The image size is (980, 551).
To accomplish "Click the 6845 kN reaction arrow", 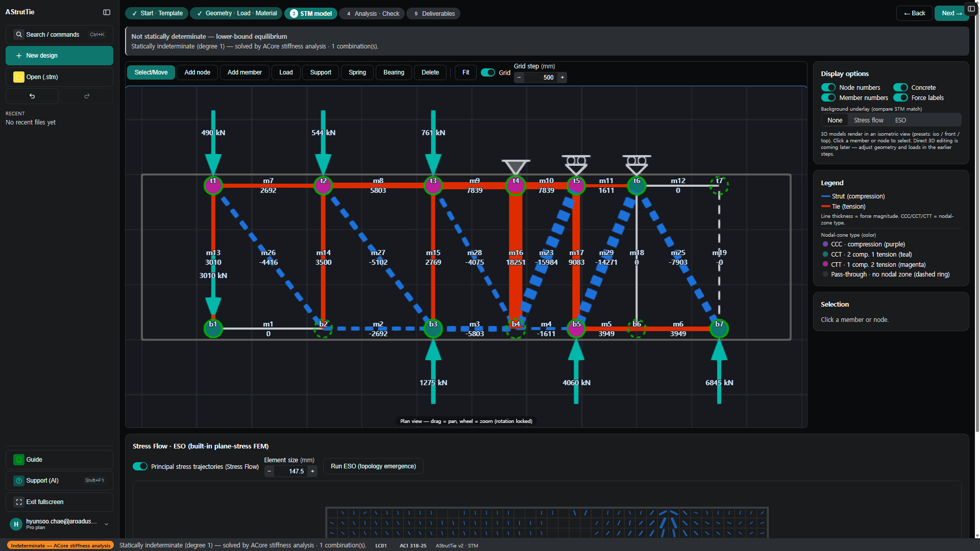I will tap(719, 371).
